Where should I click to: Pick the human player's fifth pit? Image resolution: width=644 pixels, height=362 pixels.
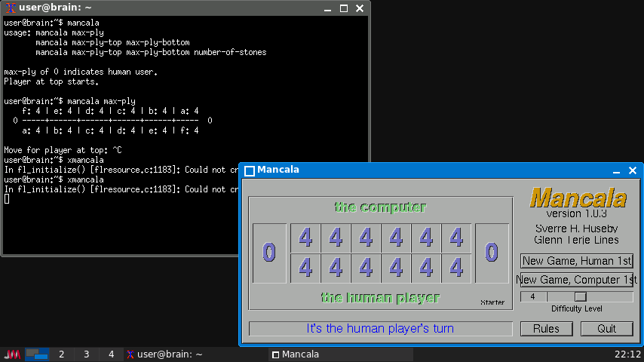[426, 268]
